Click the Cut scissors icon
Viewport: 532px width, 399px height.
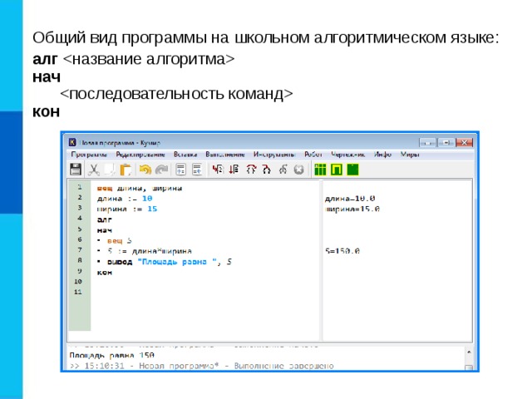click(x=94, y=170)
